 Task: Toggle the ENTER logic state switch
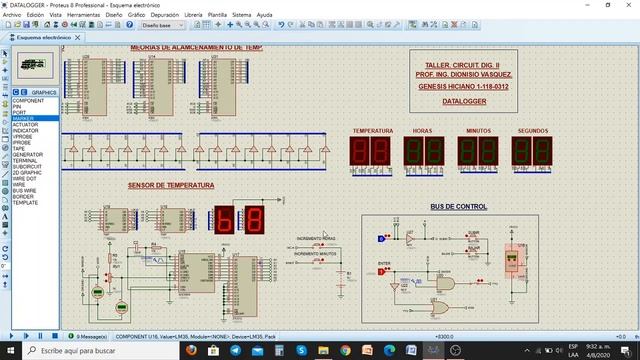click(381, 272)
